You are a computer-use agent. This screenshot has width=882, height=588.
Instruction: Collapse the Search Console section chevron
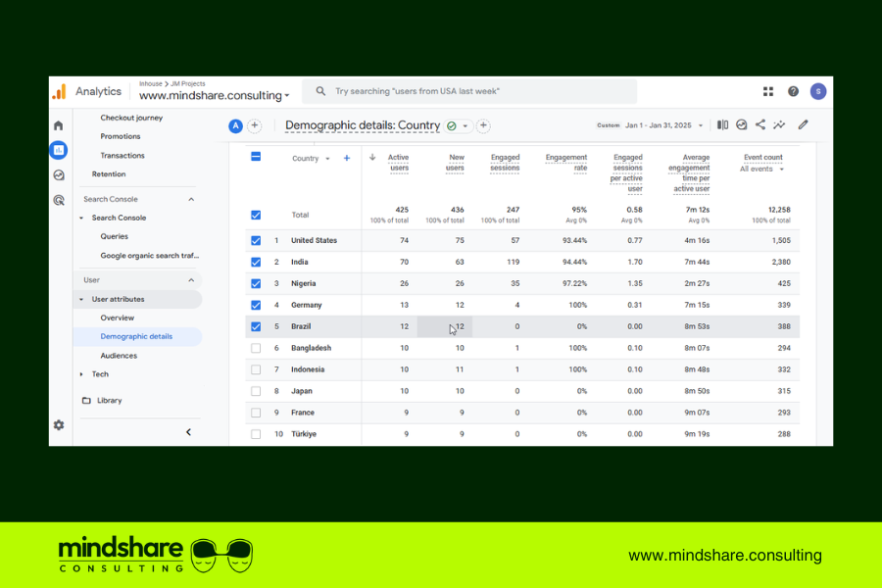pos(191,199)
